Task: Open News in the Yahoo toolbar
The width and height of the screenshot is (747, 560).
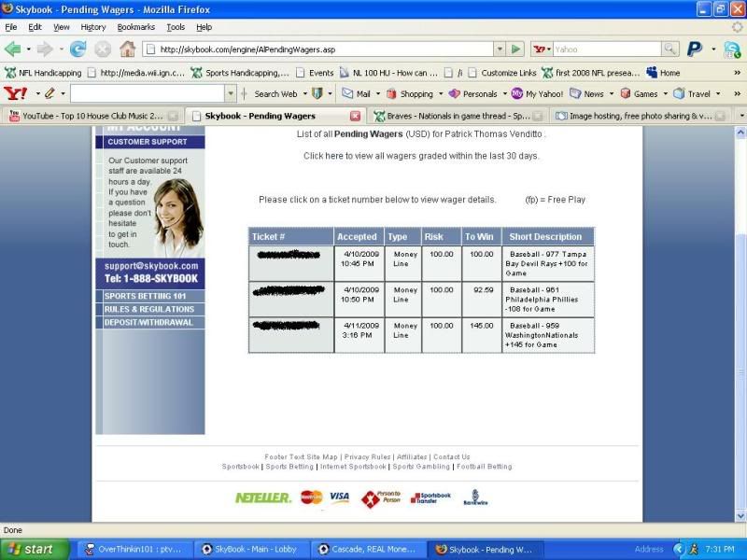Action: click(587, 94)
